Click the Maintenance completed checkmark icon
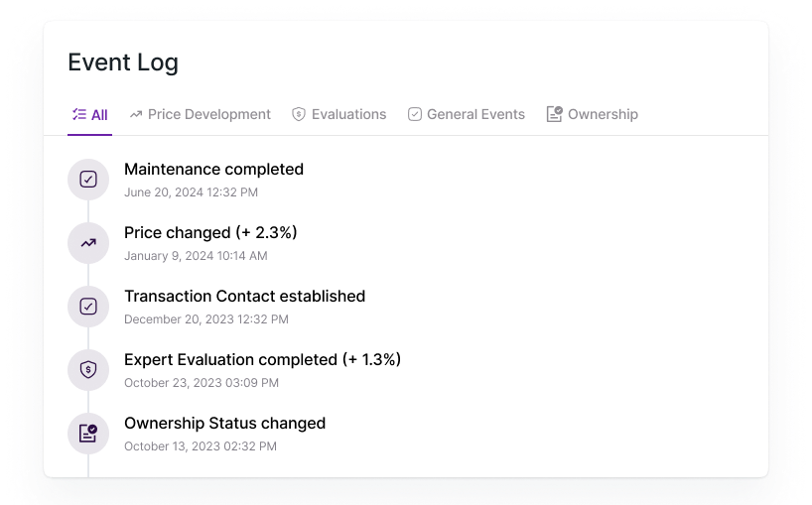Screen dimensions: 812x505 coord(88,180)
